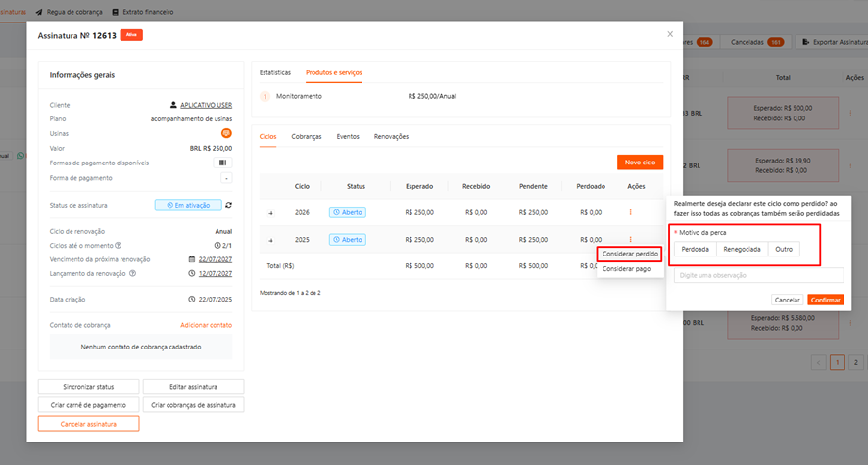Click the 'Nenhum contato de cobrança cadastrado' message

141,347
